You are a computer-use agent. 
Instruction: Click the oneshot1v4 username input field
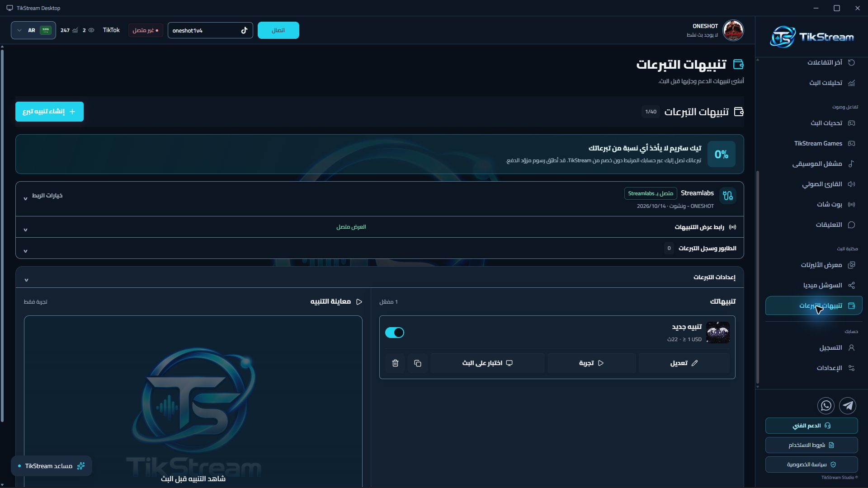click(x=210, y=30)
